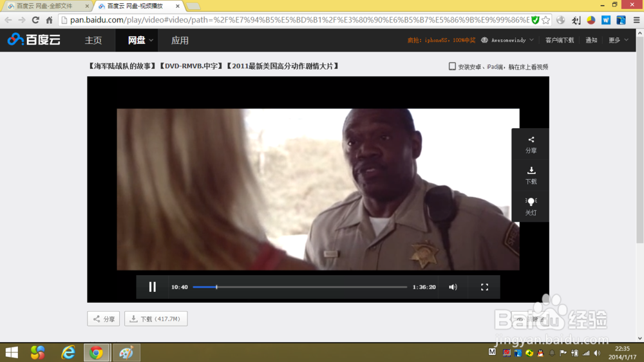
Task: Focus the pan.baidu.com address bar
Action: click(300, 20)
